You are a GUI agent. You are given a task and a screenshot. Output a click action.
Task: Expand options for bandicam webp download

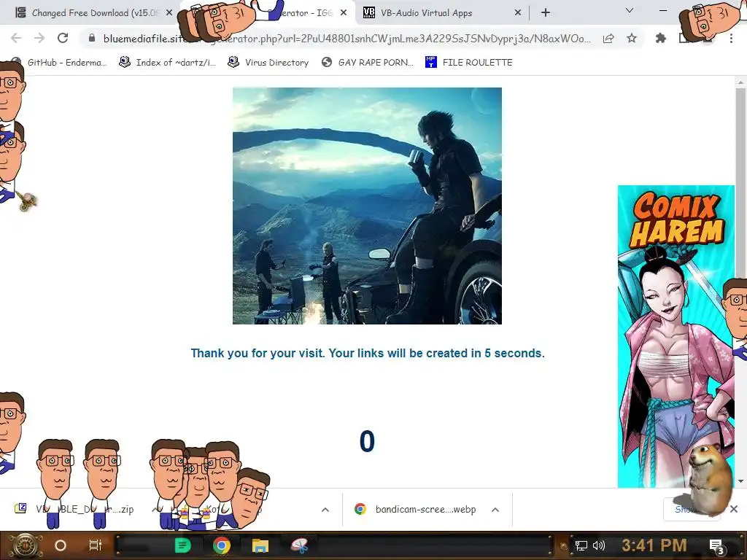(495, 510)
